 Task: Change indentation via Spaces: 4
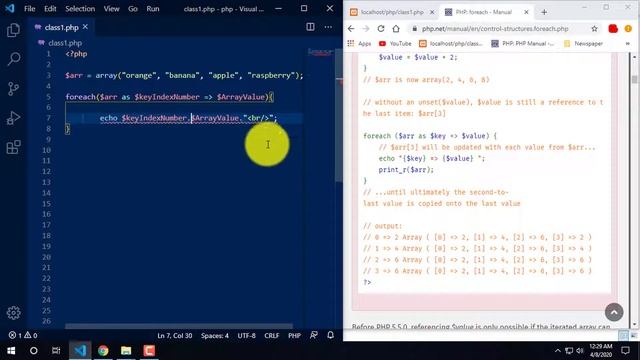(215, 336)
